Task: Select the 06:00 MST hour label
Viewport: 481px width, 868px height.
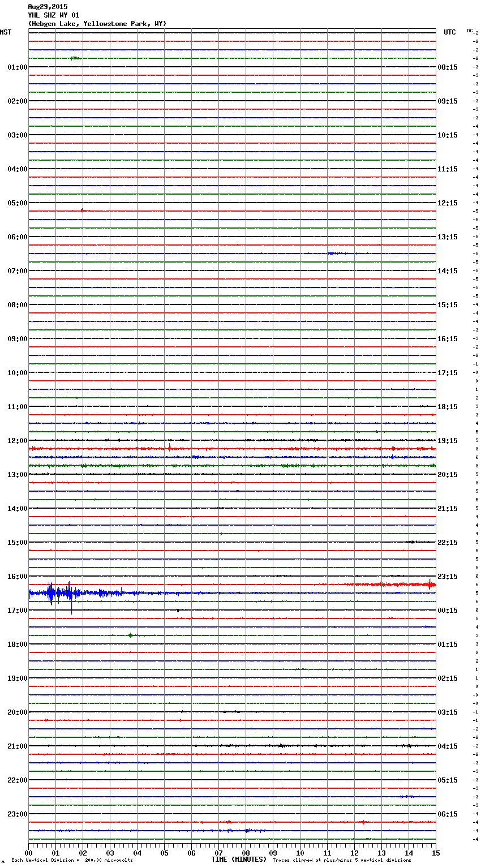Action: coord(18,237)
